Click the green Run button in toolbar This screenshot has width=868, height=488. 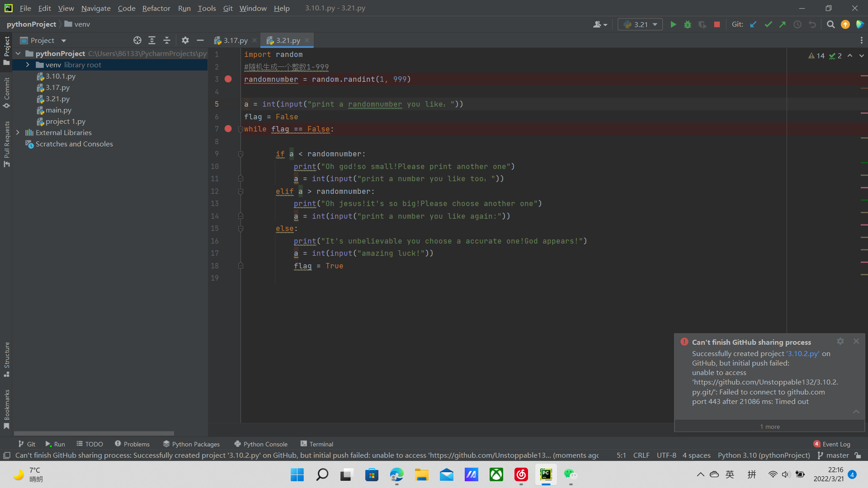[673, 24]
